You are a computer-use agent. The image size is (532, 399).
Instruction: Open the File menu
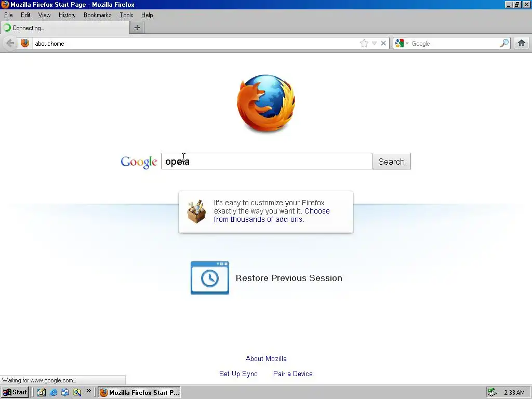pyautogui.click(x=8, y=15)
